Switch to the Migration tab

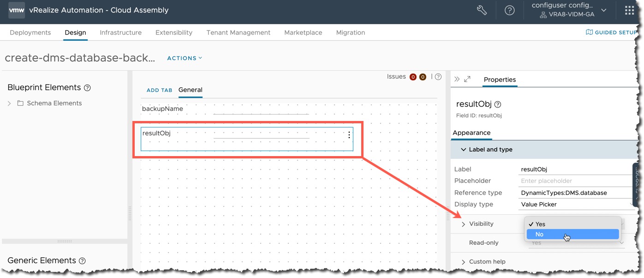351,32
